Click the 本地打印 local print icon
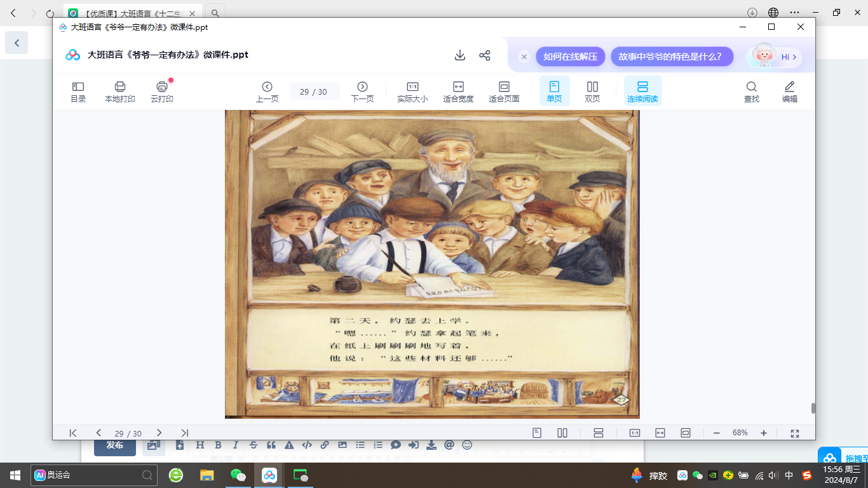The width and height of the screenshot is (868, 488). (120, 91)
